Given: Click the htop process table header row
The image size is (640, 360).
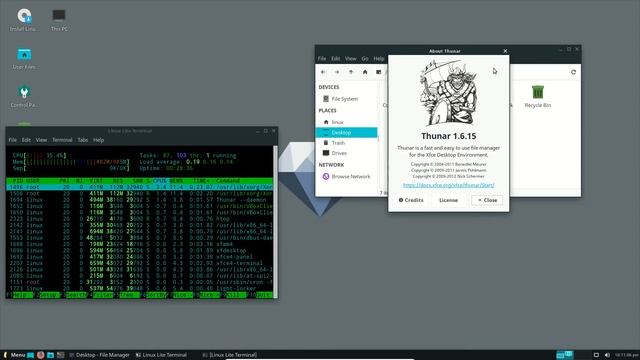Looking at the screenshot, I should click(139, 180).
